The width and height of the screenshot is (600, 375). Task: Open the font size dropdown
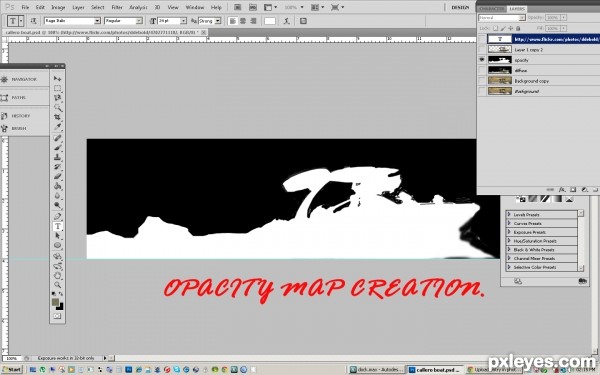pyautogui.click(x=183, y=21)
